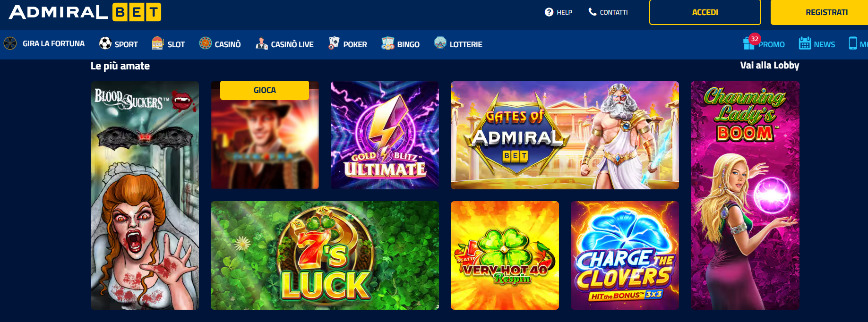Select the Poker cards icon
This screenshot has height=322, width=868.
334,43
